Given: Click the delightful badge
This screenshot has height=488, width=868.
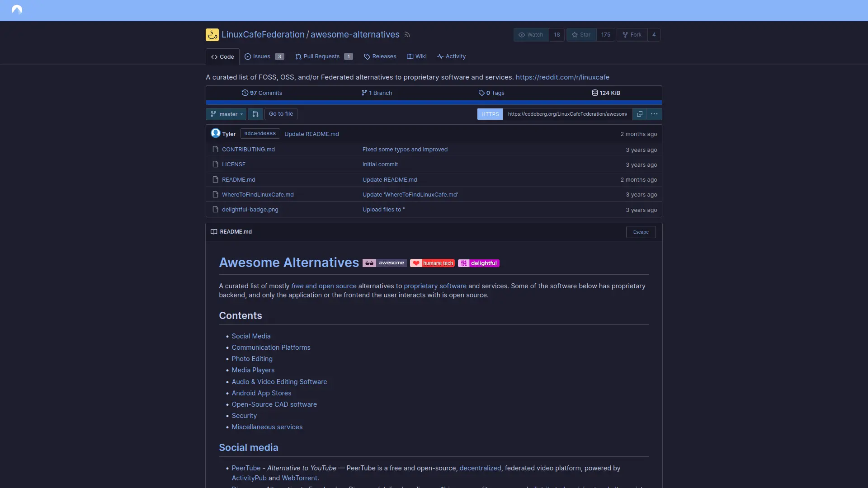Looking at the screenshot, I should tap(479, 263).
